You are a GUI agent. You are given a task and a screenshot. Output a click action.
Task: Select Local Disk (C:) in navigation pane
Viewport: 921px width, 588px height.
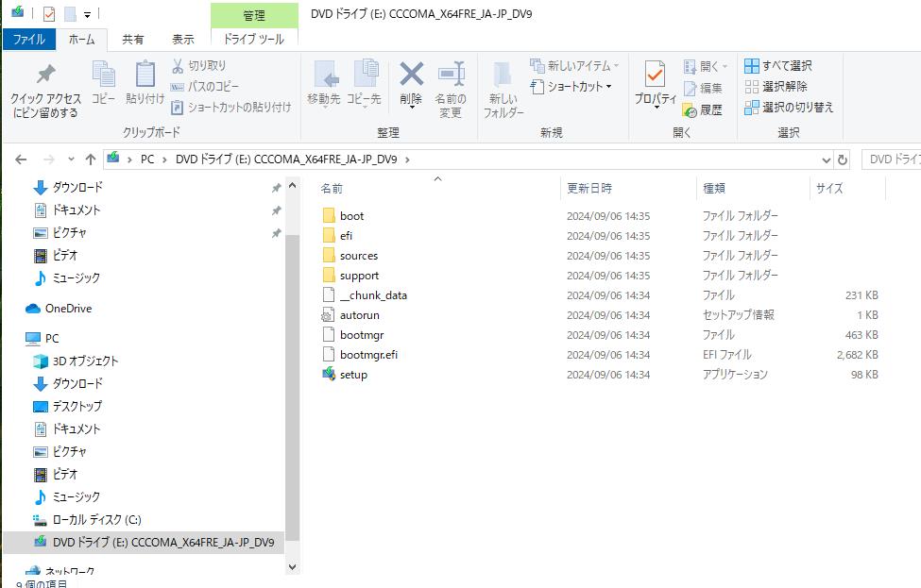pyautogui.click(x=97, y=519)
